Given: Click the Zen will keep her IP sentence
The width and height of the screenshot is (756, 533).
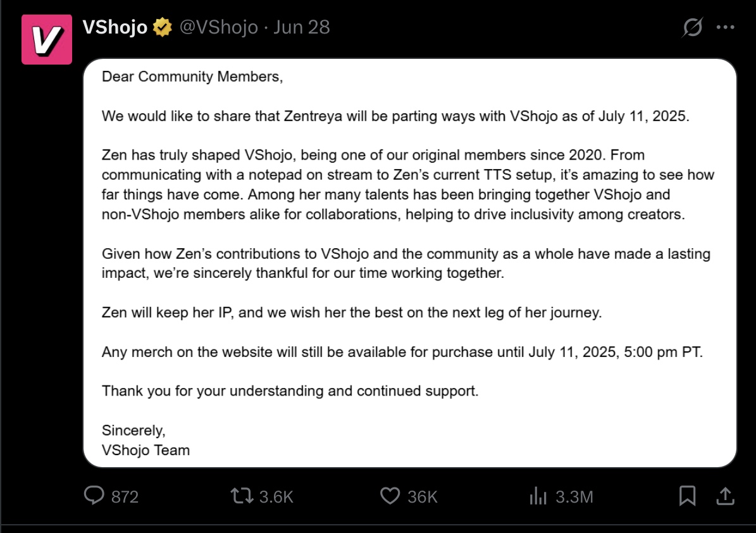Looking at the screenshot, I should click(x=352, y=313).
